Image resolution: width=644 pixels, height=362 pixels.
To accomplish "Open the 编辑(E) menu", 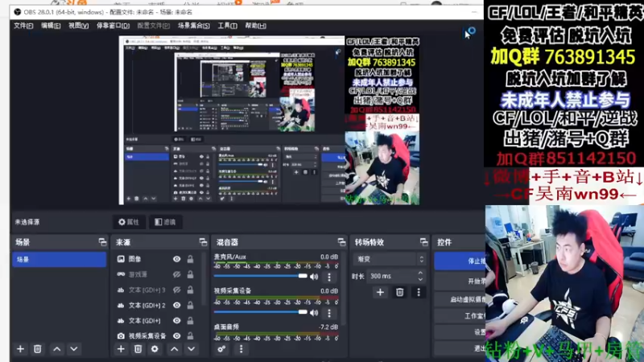I will tap(51, 26).
